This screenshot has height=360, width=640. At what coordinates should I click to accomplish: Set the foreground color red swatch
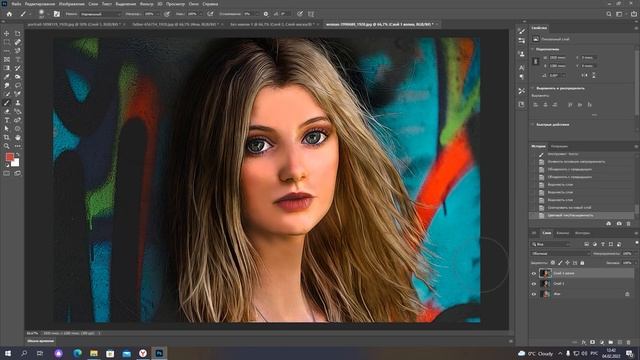[x=9, y=157]
